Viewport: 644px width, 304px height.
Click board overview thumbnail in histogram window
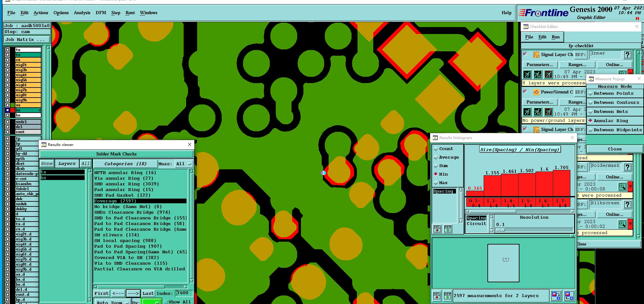point(503,263)
